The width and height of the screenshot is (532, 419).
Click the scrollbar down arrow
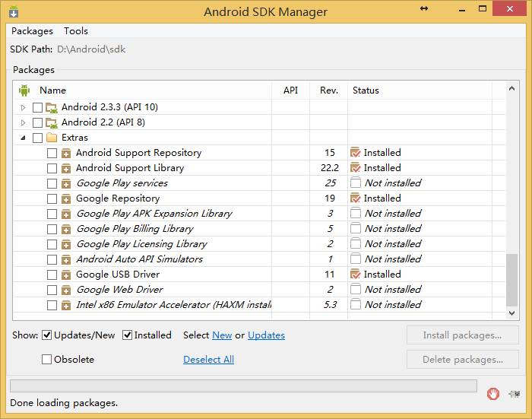(x=511, y=313)
